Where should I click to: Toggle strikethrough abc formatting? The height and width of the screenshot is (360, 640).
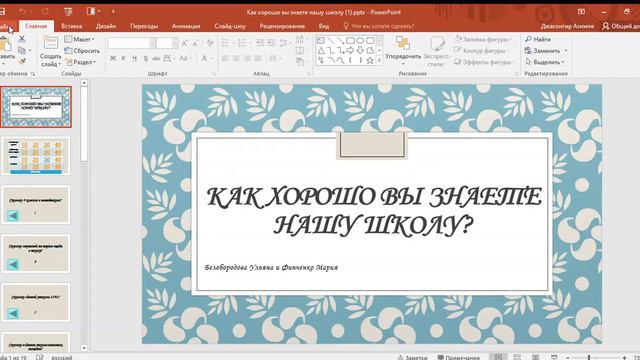click(156, 58)
